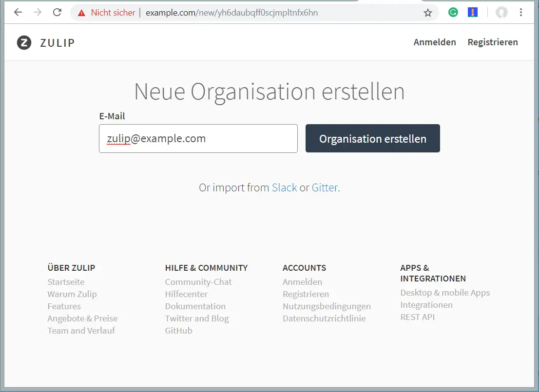Open Nutzungsbedingungen footer link

327,306
